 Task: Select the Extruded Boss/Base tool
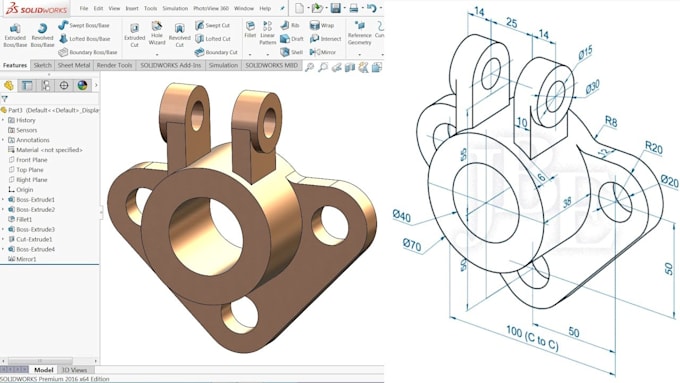pos(15,35)
